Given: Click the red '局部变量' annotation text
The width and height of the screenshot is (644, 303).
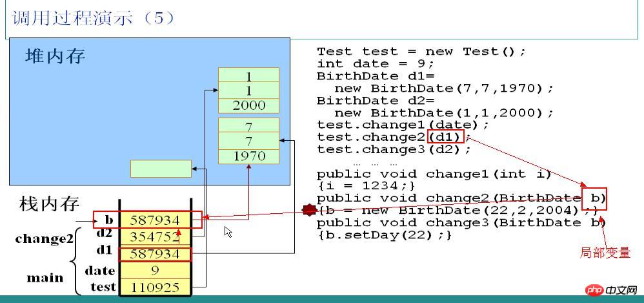Looking at the screenshot, I should (605, 253).
